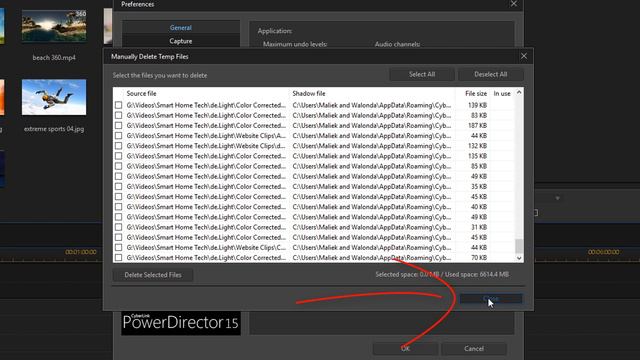Close the temp files dialog via Close button

pos(491,299)
